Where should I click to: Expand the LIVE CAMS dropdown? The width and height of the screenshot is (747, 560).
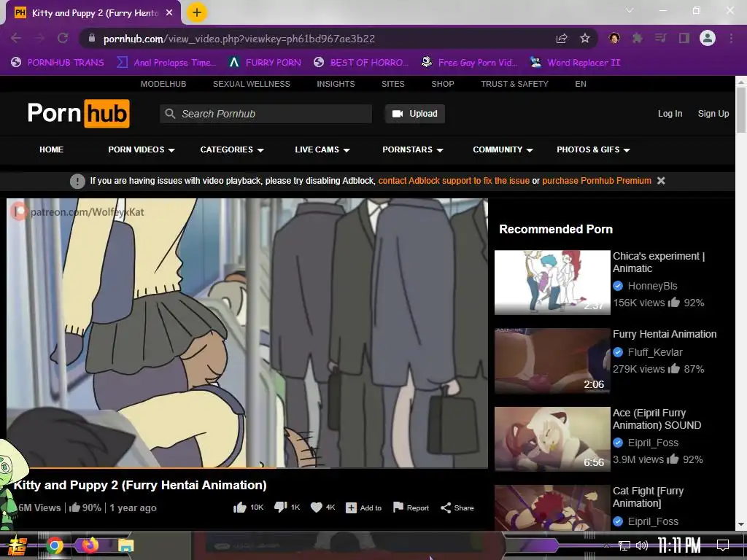coord(322,149)
